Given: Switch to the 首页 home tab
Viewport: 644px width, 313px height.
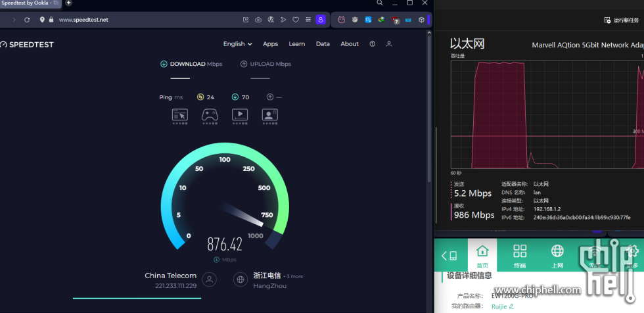Looking at the screenshot, I should (x=482, y=254).
